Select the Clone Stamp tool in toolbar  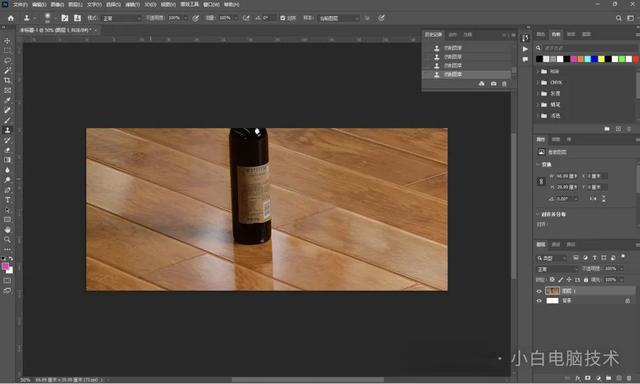pos(7,130)
